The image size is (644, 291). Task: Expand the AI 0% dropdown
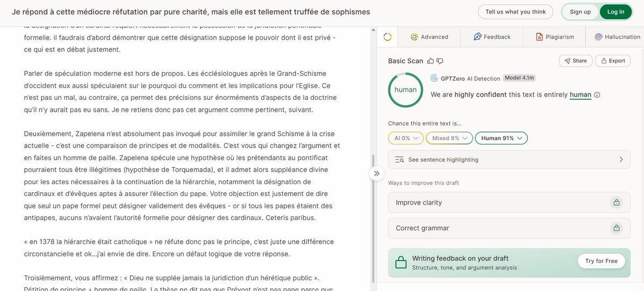pos(406,139)
